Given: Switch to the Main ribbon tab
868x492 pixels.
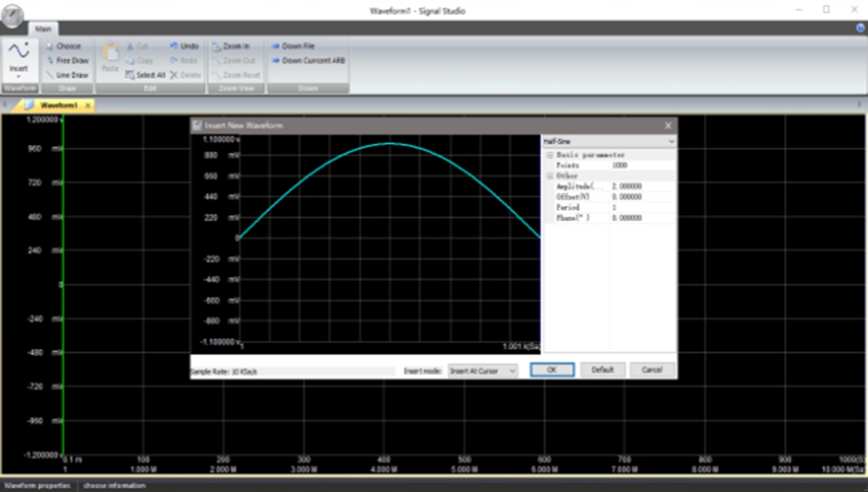Looking at the screenshot, I should point(43,29).
